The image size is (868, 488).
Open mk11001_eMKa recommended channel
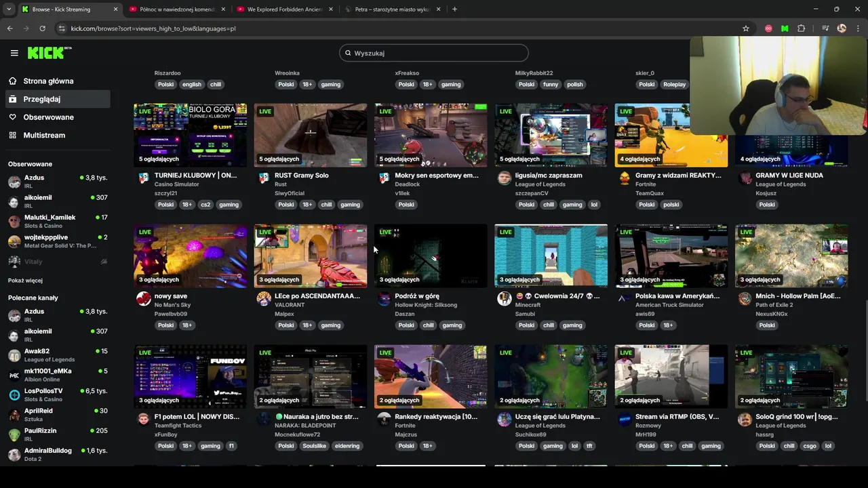(58, 375)
